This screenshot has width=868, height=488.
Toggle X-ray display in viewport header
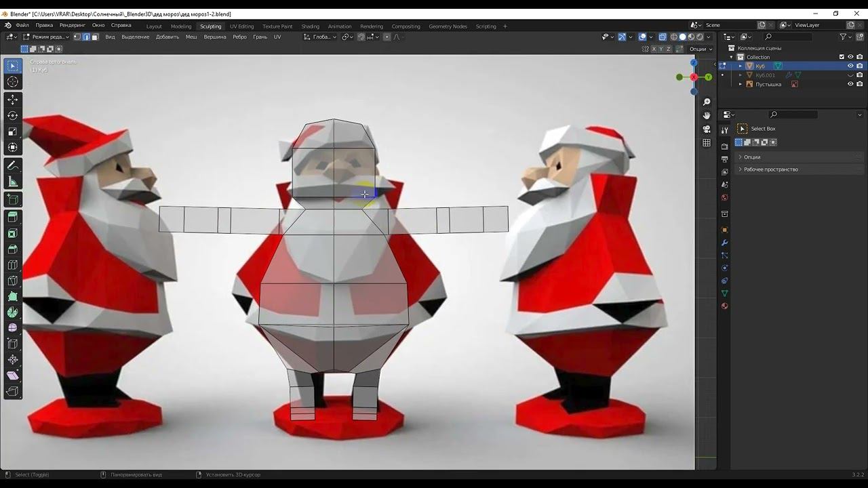pos(664,37)
